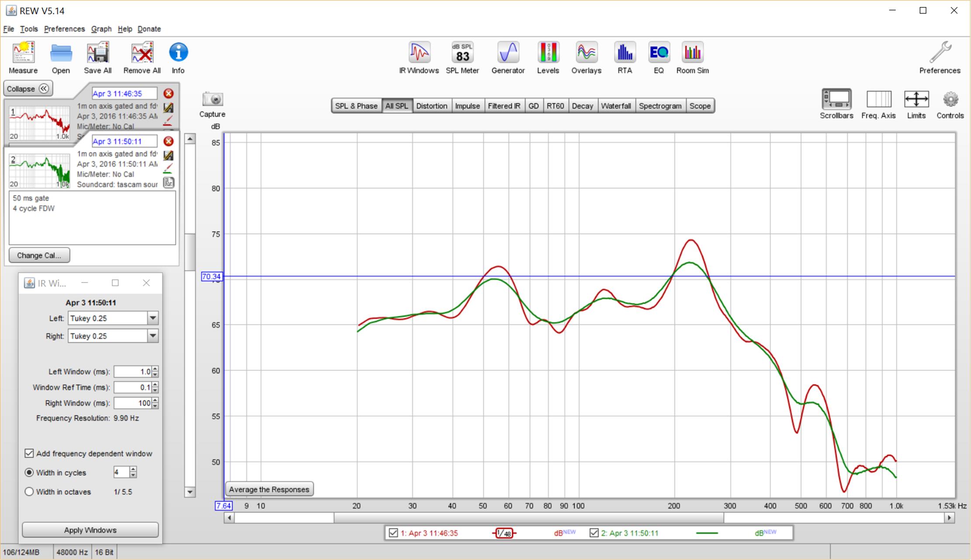Viewport: 971px width, 560px height.
Task: Collapse the measurements panel
Action: click(x=28, y=89)
